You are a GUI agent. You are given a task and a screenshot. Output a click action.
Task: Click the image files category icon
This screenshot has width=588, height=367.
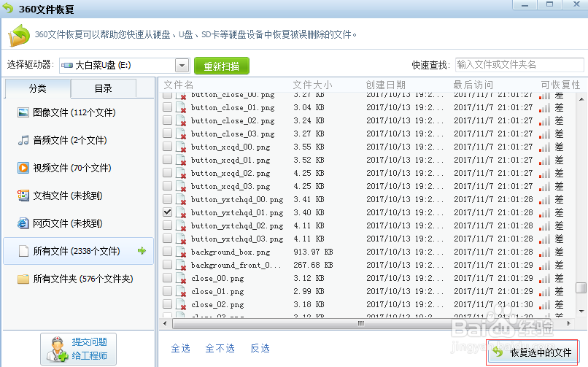click(23, 112)
